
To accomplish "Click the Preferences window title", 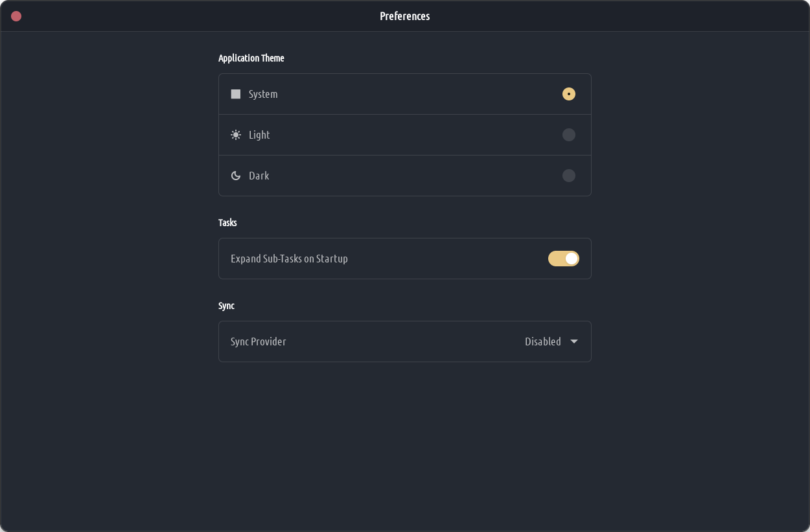I will pyautogui.click(x=405, y=16).
